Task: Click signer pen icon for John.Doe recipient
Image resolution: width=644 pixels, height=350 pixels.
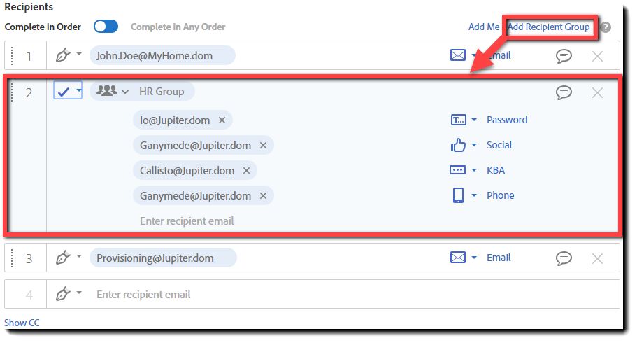Action: [x=63, y=55]
